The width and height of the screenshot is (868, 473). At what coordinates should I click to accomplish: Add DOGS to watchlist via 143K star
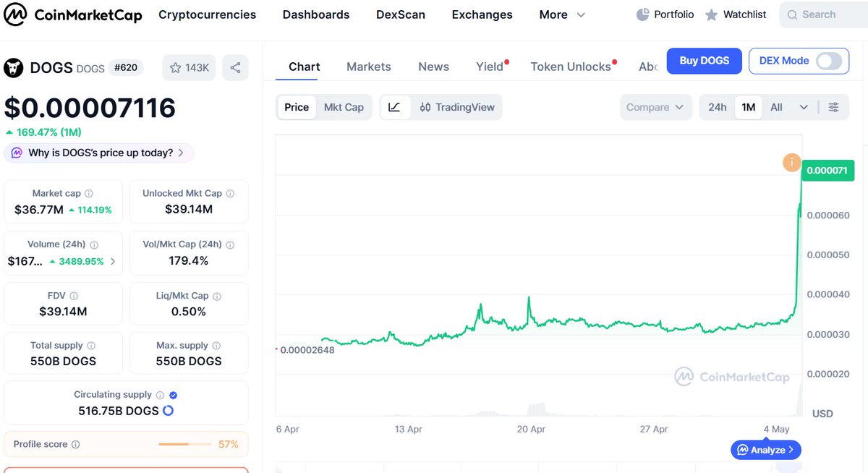[189, 68]
